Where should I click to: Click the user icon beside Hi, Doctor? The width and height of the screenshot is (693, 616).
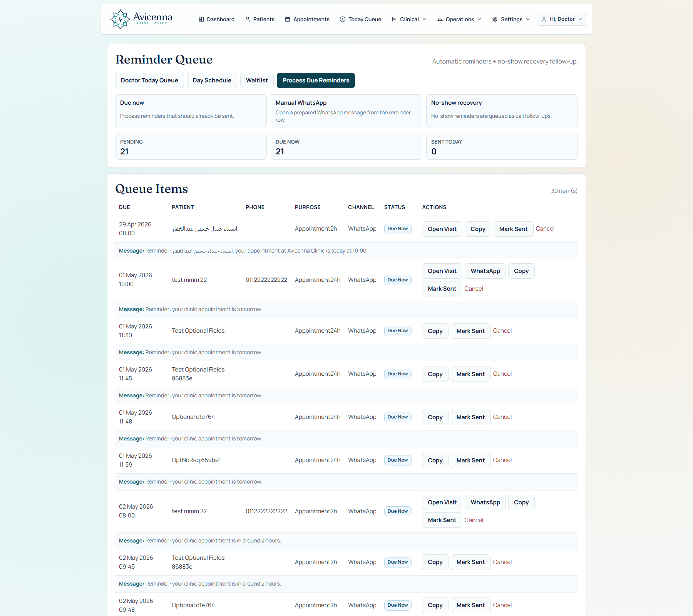tap(544, 19)
